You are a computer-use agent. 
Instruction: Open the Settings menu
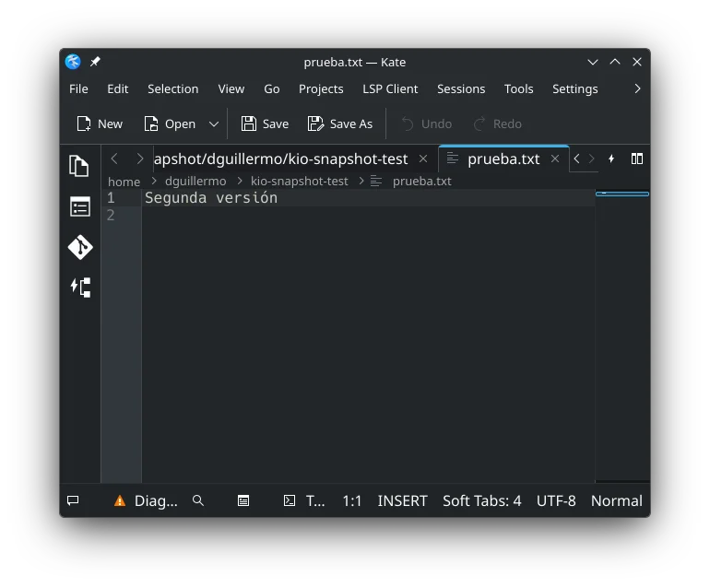575,88
